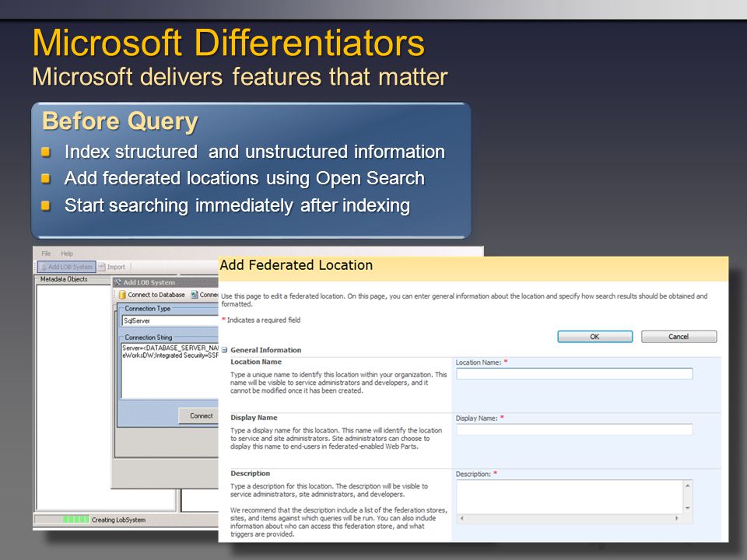Image resolution: width=747 pixels, height=560 pixels.
Task: Click the 'Indicates a required field' note
Action: tap(264, 320)
